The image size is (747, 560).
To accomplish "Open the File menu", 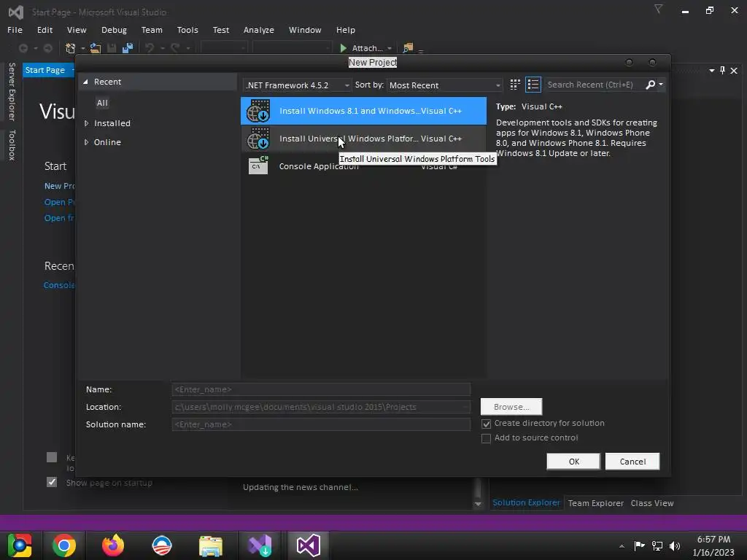I will pyautogui.click(x=15, y=29).
